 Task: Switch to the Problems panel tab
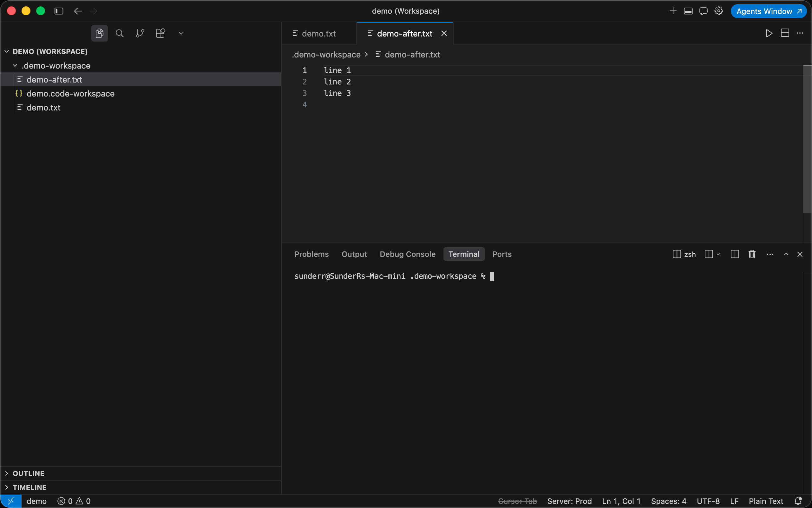[x=311, y=254]
